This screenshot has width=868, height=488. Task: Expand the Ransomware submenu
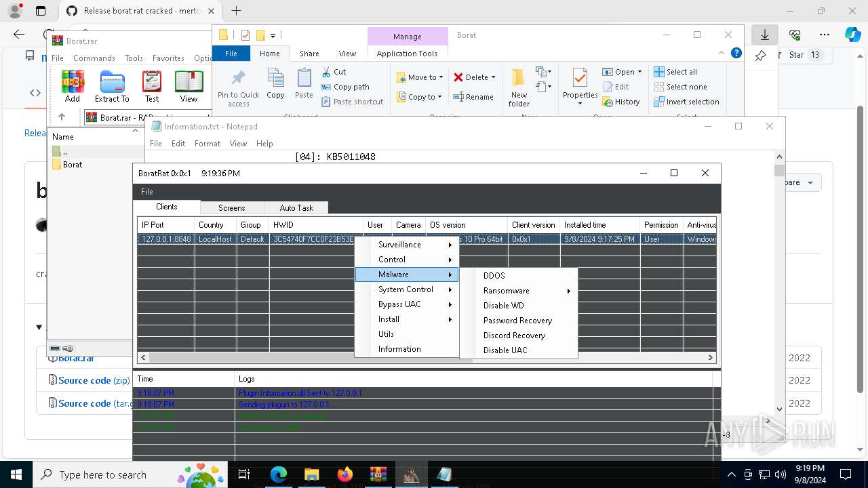(x=519, y=291)
